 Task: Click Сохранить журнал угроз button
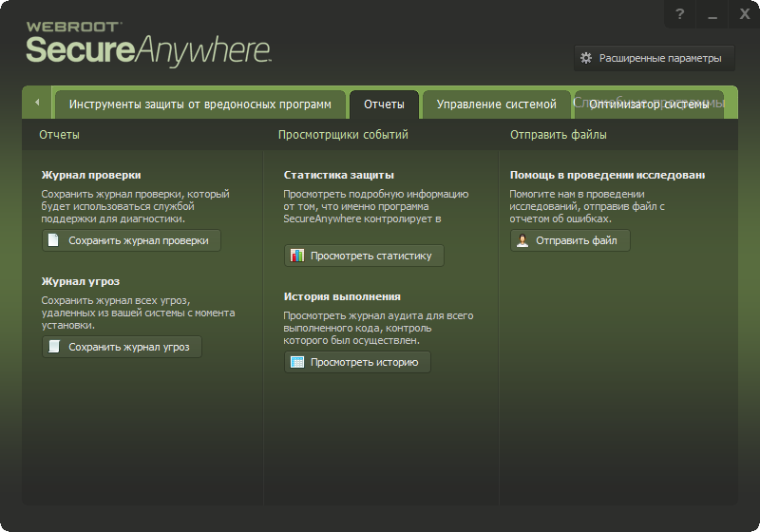(122, 347)
